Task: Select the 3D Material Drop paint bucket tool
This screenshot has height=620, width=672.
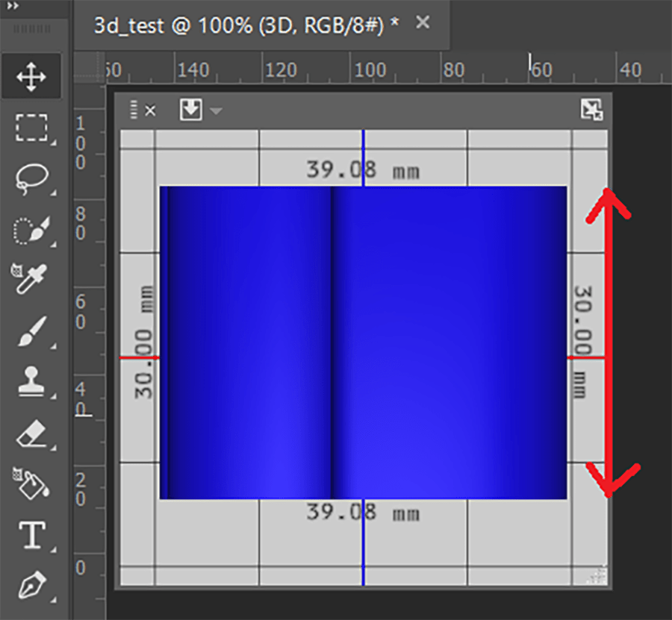Action: (x=30, y=483)
